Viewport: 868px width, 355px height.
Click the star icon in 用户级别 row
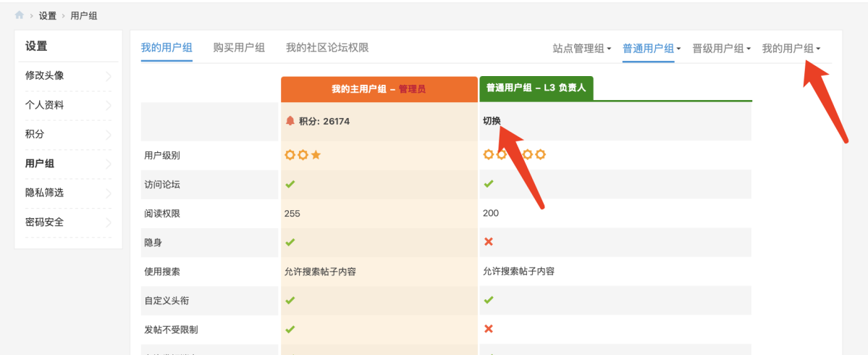click(316, 154)
